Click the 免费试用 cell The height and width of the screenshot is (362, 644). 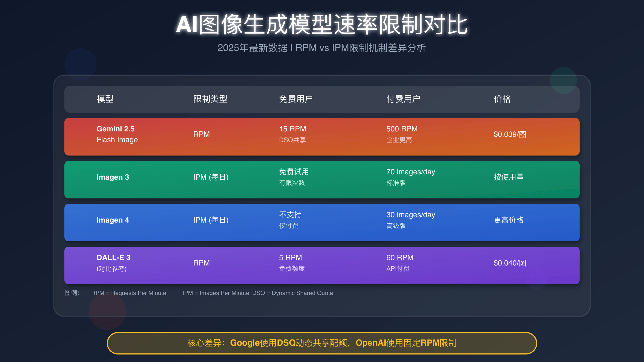(294, 172)
